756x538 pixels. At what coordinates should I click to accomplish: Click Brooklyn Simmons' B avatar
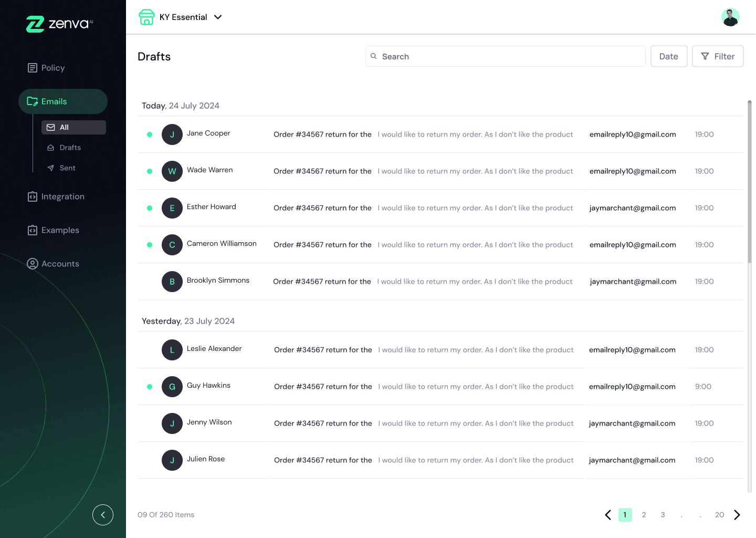(x=172, y=282)
